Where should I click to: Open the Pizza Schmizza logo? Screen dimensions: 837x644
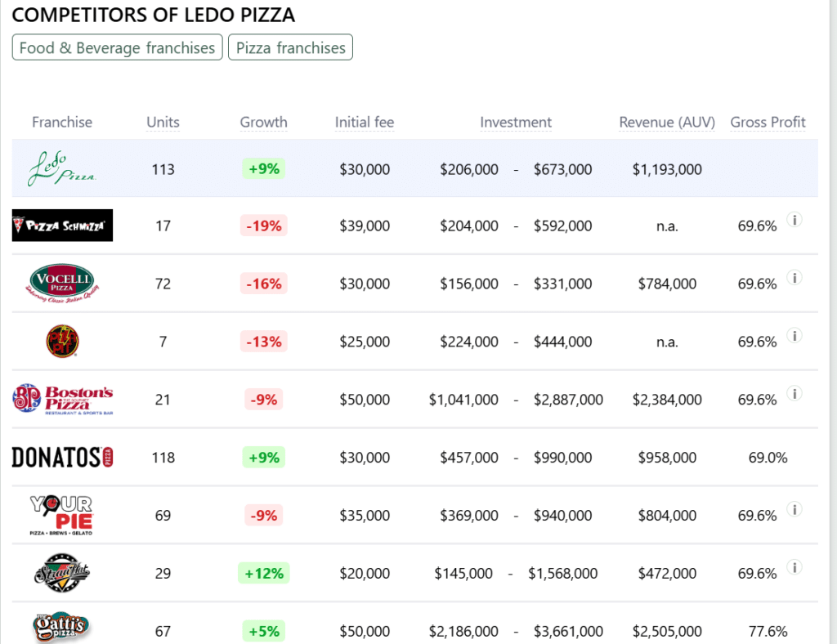pos(62,226)
